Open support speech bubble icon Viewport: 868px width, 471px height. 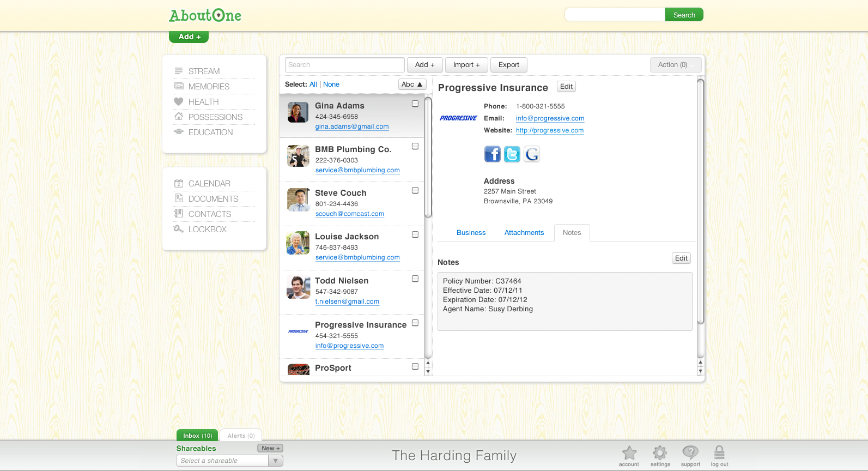click(x=690, y=452)
